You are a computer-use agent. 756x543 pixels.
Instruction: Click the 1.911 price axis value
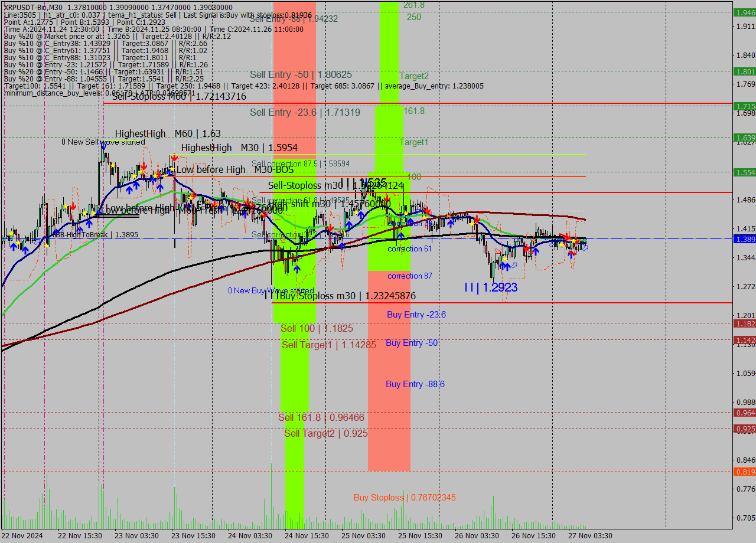[745, 26]
